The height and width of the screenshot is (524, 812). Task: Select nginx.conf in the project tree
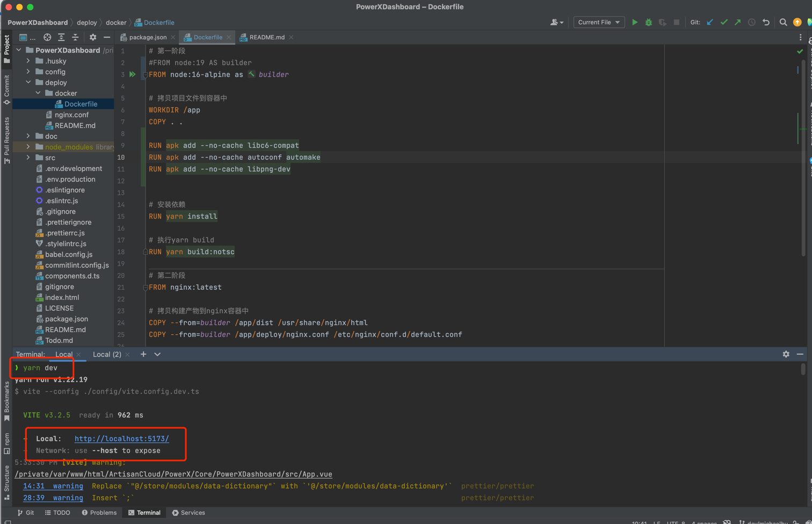point(71,114)
